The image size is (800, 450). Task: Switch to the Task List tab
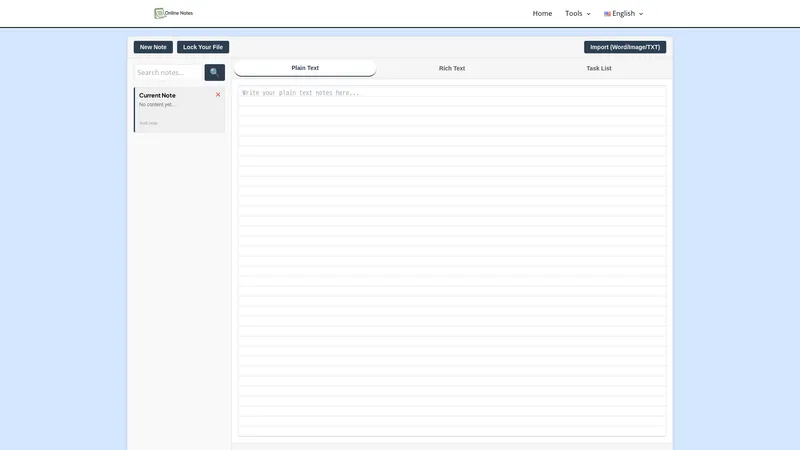tap(599, 68)
